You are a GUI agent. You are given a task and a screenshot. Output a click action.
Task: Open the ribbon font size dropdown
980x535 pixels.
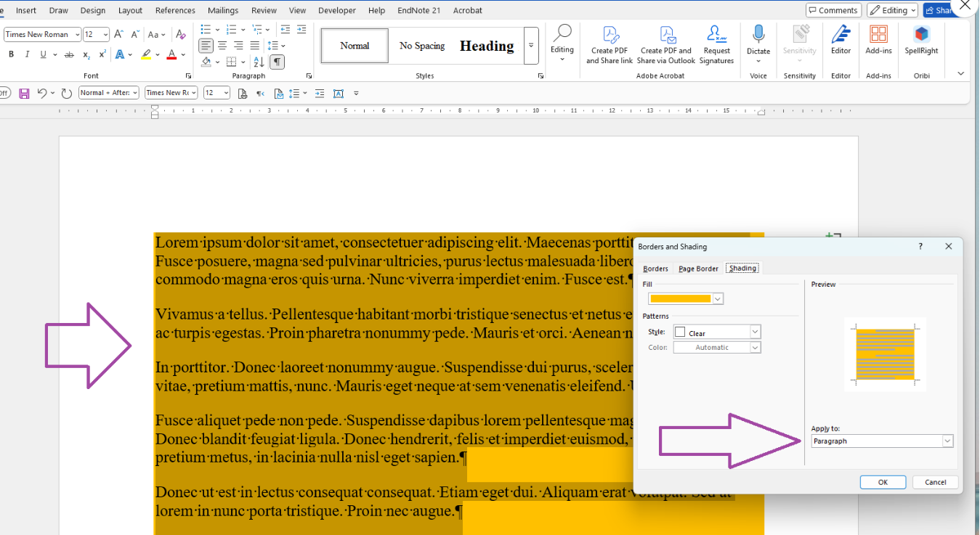point(106,34)
